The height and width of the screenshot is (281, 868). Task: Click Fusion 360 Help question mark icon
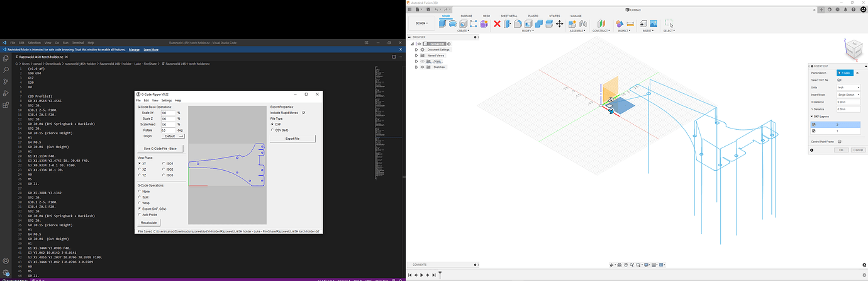point(855,9)
